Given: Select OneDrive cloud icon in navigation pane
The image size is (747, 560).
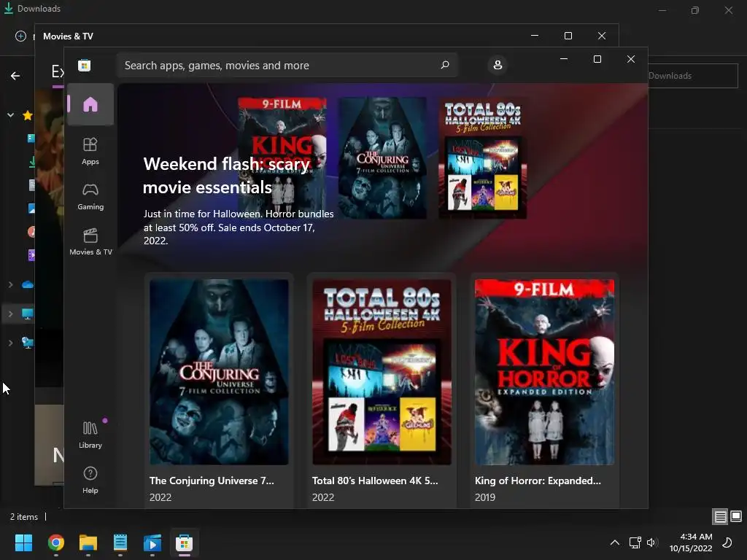Looking at the screenshot, I should (28, 285).
